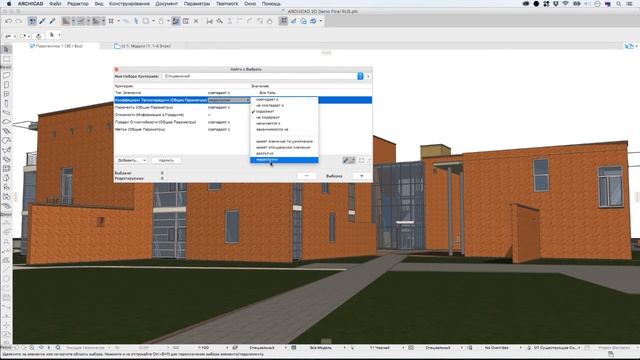Select the Shell tool in the toolbox
Image resolution: width=640 pixels, height=360 pixels.
coord(6,150)
